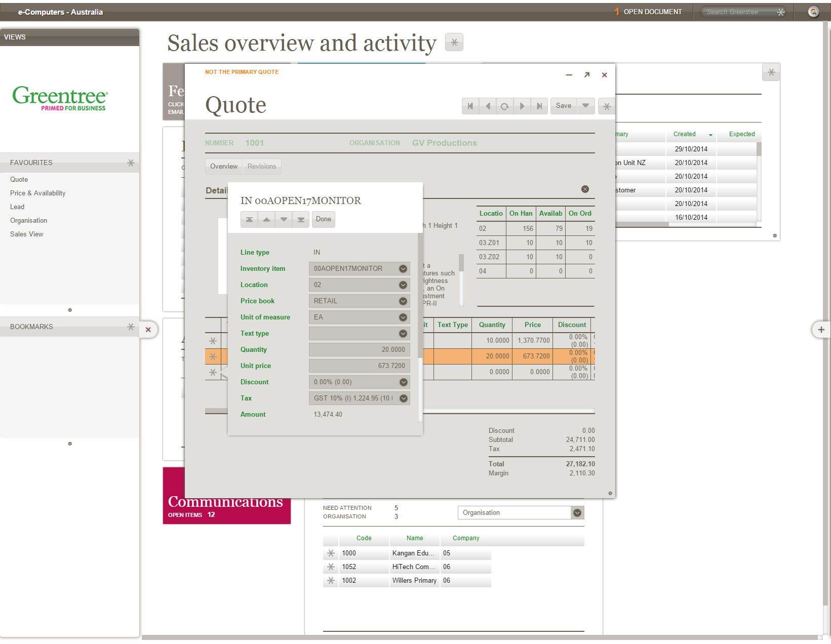The image size is (831, 644).
Task: Collapse the side panel with X handle
Action: point(148,330)
